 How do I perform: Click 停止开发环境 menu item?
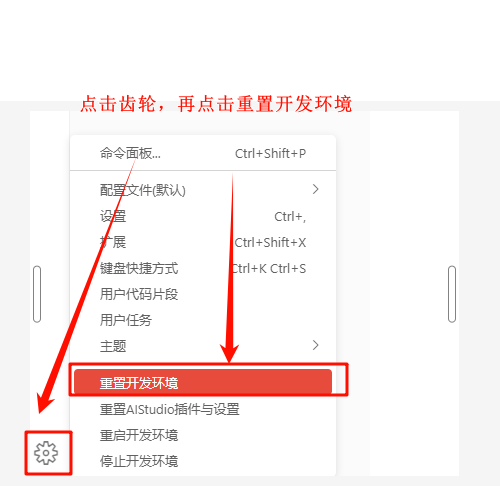pyautogui.click(x=203, y=461)
